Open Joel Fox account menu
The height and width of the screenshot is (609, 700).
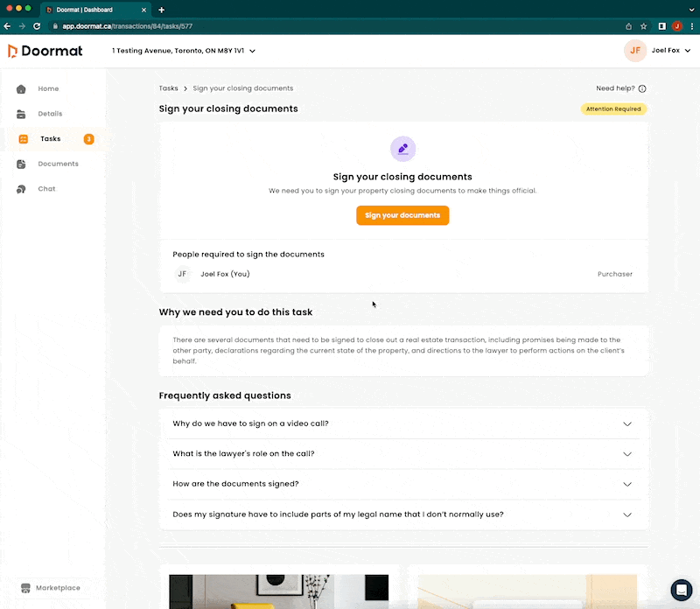pyautogui.click(x=656, y=51)
